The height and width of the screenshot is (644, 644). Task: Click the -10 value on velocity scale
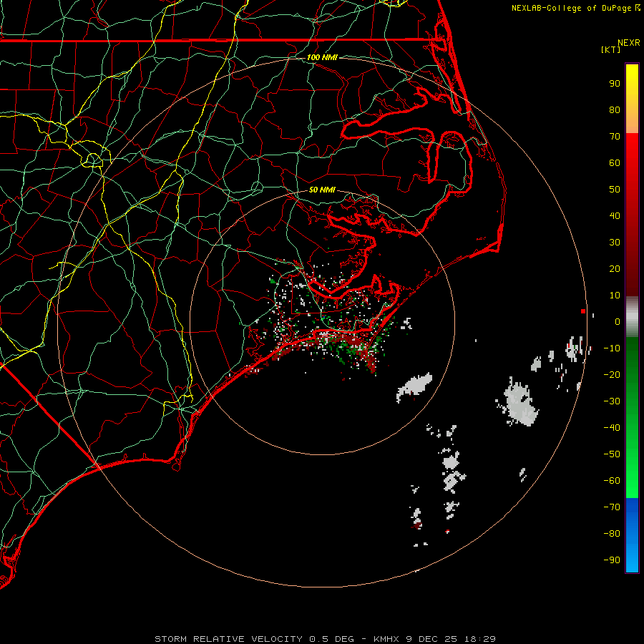click(x=612, y=348)
